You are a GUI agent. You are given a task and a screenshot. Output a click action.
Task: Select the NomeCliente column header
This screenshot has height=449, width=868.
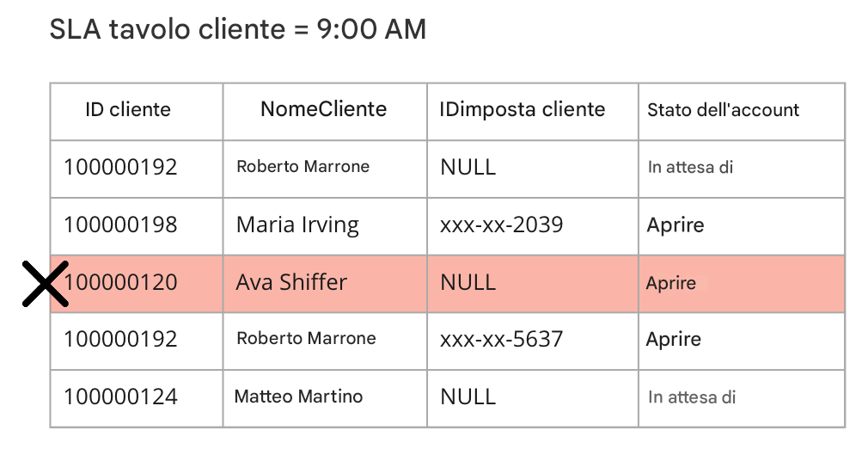[x=325, y=112]
